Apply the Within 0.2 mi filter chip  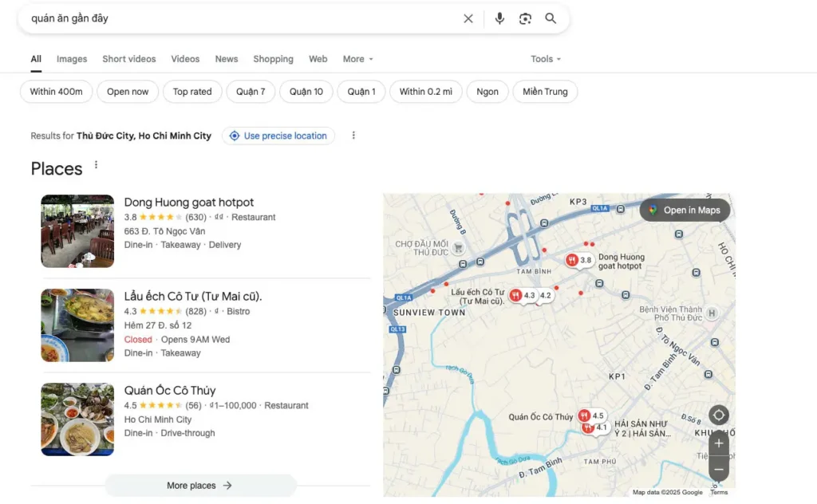[426, 92]
